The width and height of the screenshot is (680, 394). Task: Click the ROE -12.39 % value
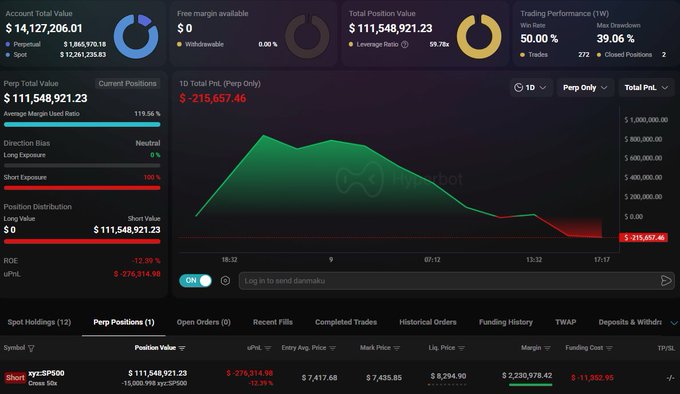pyautogui.click(x=146, y=261)
